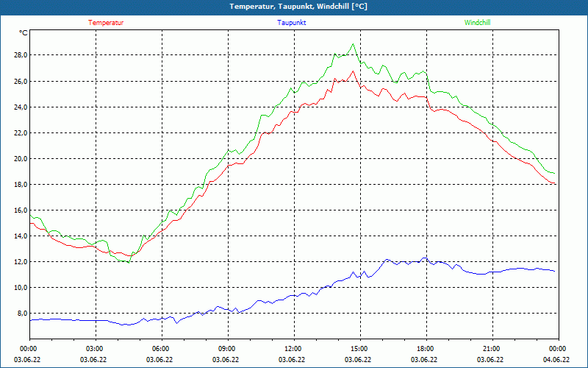The height and width of the screenshot is (368, 588).
Task: Click the 22,0 y-axis value
Action: (21, 132)
